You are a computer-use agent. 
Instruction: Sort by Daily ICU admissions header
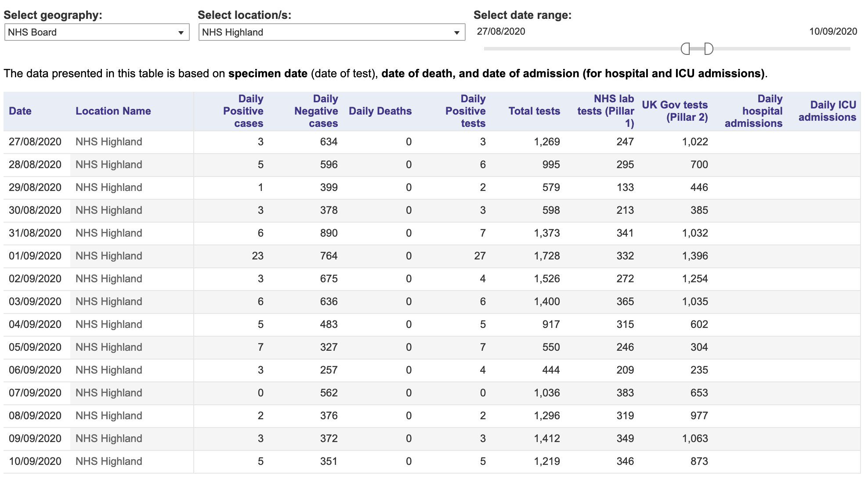point(828,111)
